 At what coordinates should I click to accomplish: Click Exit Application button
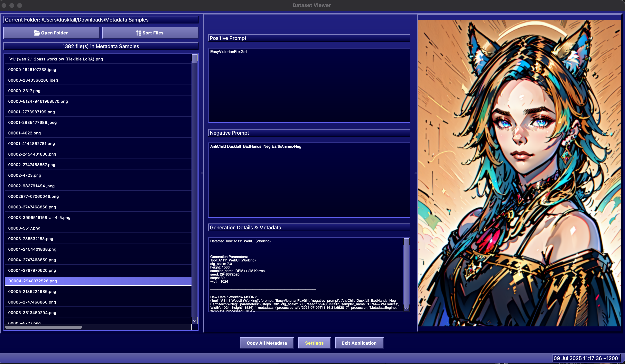(x=359, y=343)
